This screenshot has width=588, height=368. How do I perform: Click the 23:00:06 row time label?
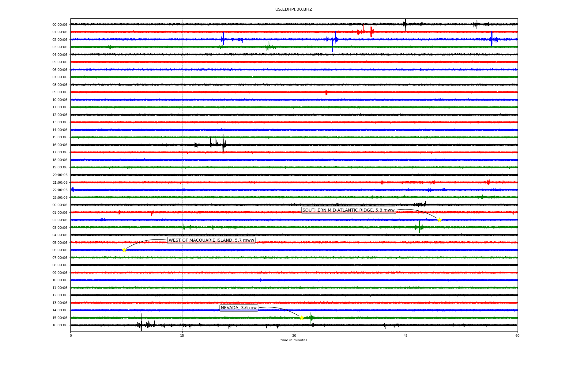[60, 197]
